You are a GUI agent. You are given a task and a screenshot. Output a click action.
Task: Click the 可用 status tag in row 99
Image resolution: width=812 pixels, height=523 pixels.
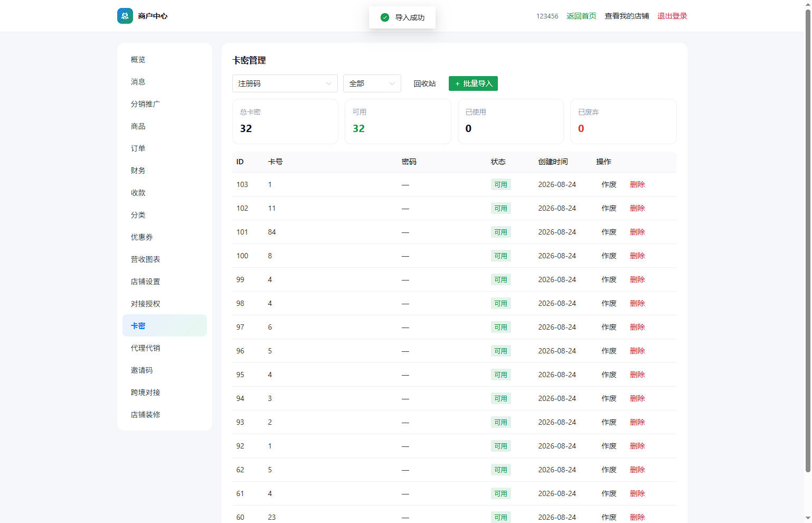501,280
